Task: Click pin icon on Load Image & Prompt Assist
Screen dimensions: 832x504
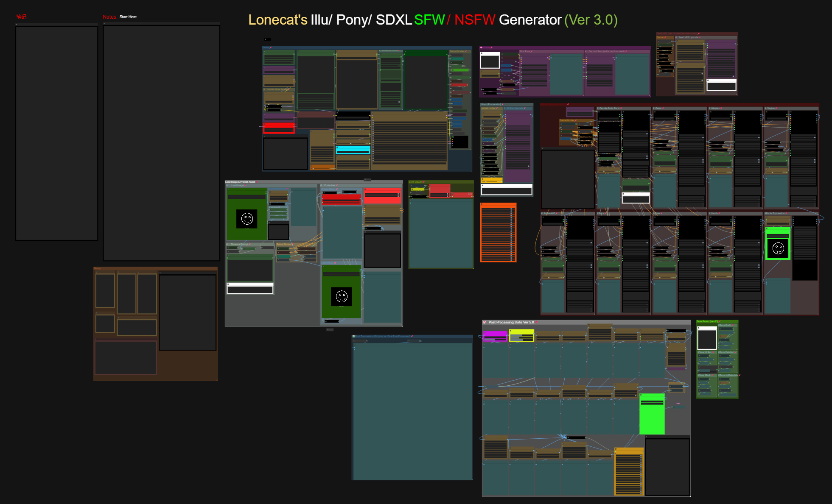Action: pyautogui.click(x=257, y=182)
